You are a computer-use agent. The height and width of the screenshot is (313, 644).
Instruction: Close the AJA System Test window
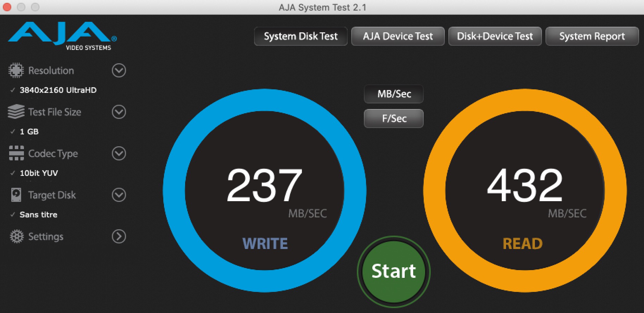(7, 7)
